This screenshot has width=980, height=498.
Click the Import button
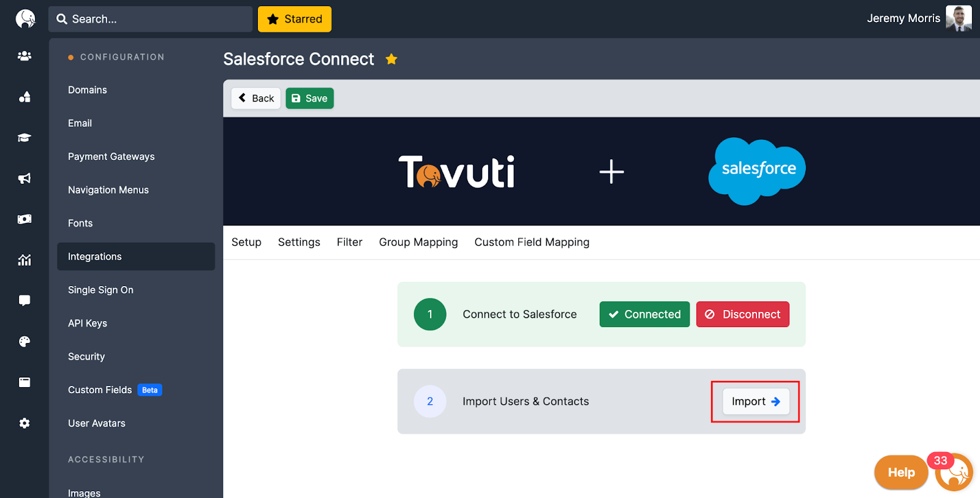756,402
